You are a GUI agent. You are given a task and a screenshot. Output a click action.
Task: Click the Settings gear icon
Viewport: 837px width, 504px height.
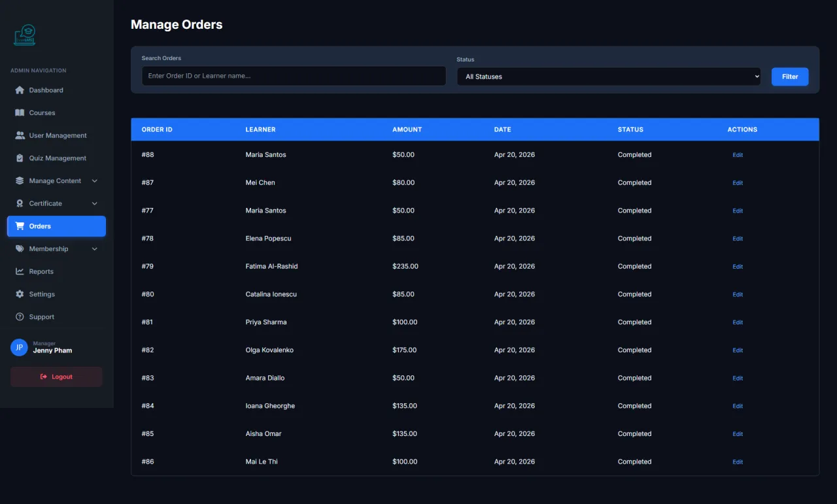tap(20, 294)
